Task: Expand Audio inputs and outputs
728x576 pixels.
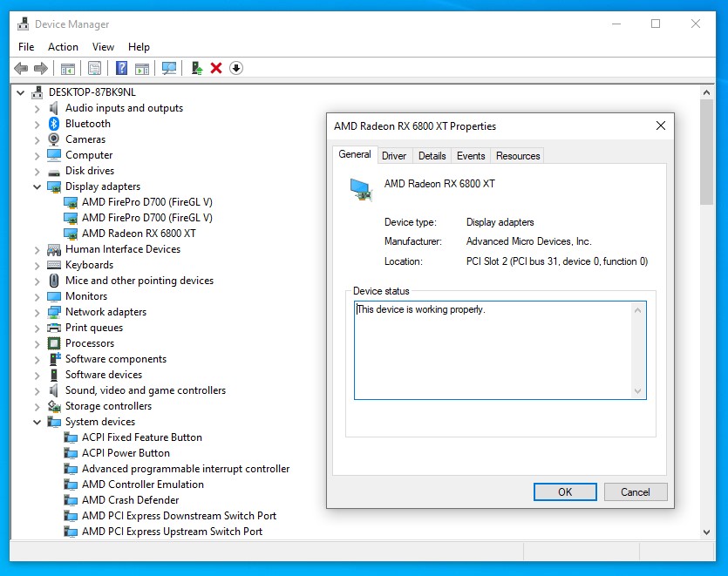Action: pos(37,109)
